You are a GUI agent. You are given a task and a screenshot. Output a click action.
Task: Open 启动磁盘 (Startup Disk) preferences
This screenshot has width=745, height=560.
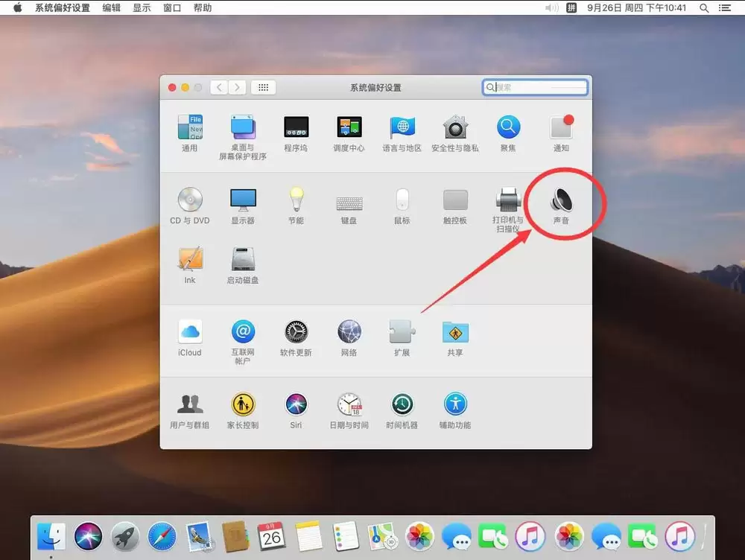pos(243,265)
